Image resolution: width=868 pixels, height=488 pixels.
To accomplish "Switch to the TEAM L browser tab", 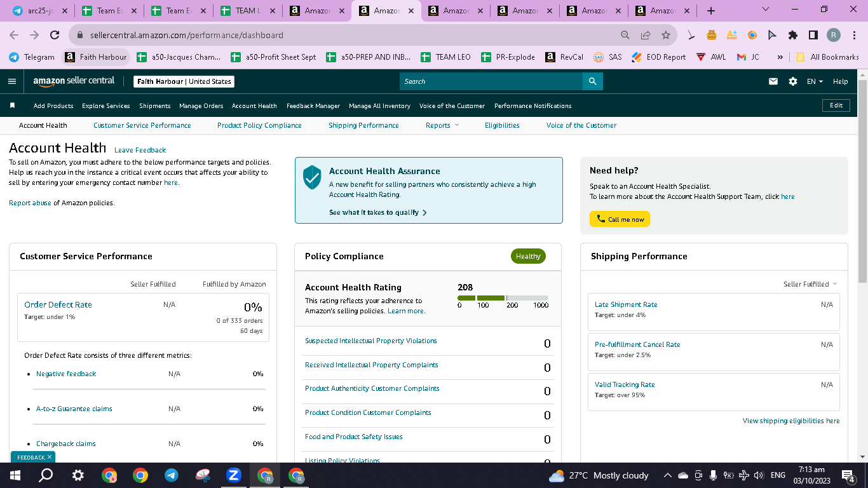I will [x=247, y=11].
